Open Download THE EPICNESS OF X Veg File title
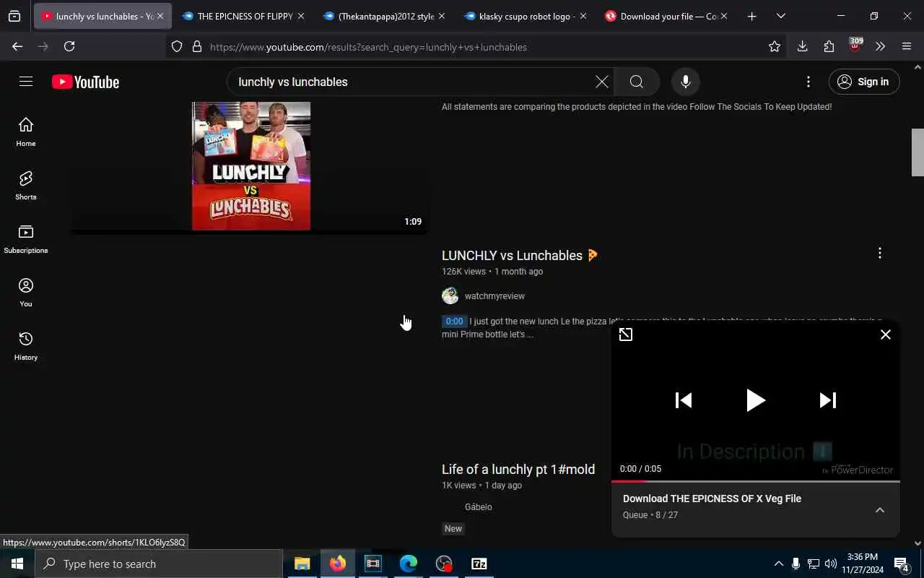Screen dimensions: 924x578 point(712,499)
